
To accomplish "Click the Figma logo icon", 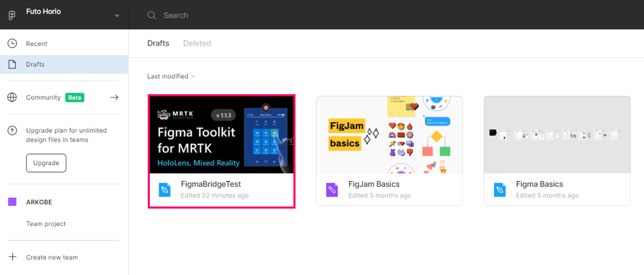I will point(12,15).
